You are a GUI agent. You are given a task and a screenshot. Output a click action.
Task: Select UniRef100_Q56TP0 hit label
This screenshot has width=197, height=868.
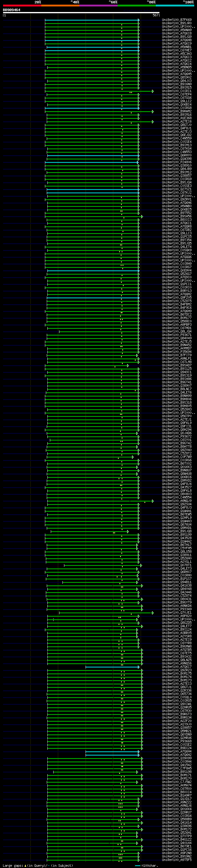pos(177,416)
